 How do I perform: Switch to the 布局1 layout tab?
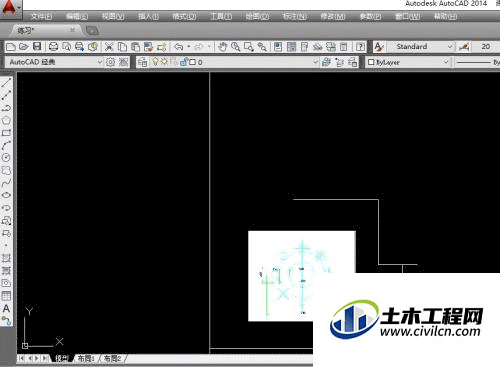[86, 359]
